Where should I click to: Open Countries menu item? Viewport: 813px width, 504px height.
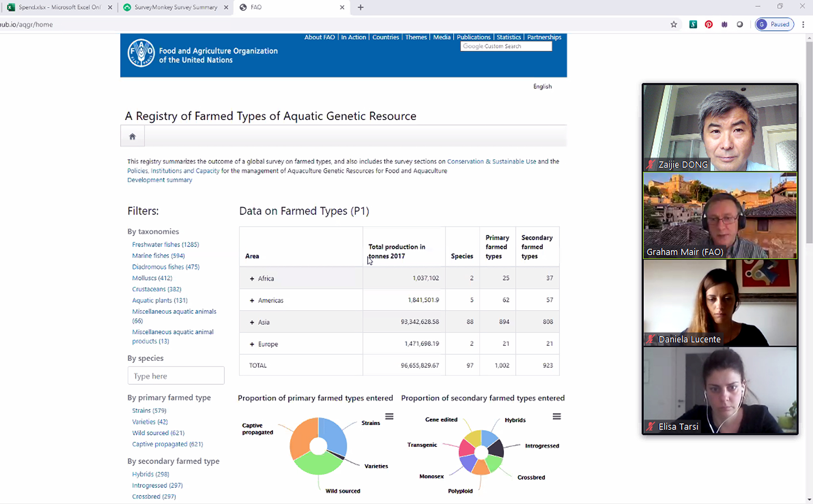tap(385, 37)
